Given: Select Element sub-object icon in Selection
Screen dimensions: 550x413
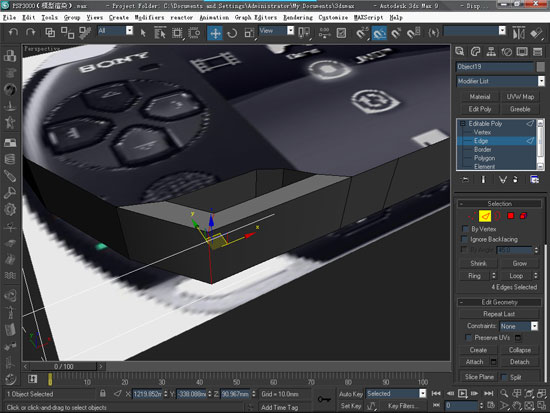Looking at the screenshot, I should [523, 216].
